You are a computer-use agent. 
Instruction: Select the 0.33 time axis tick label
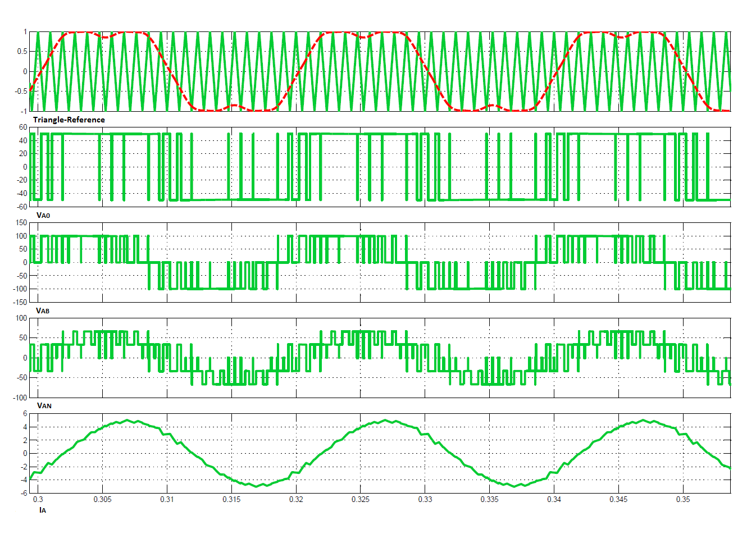(425, 499)
